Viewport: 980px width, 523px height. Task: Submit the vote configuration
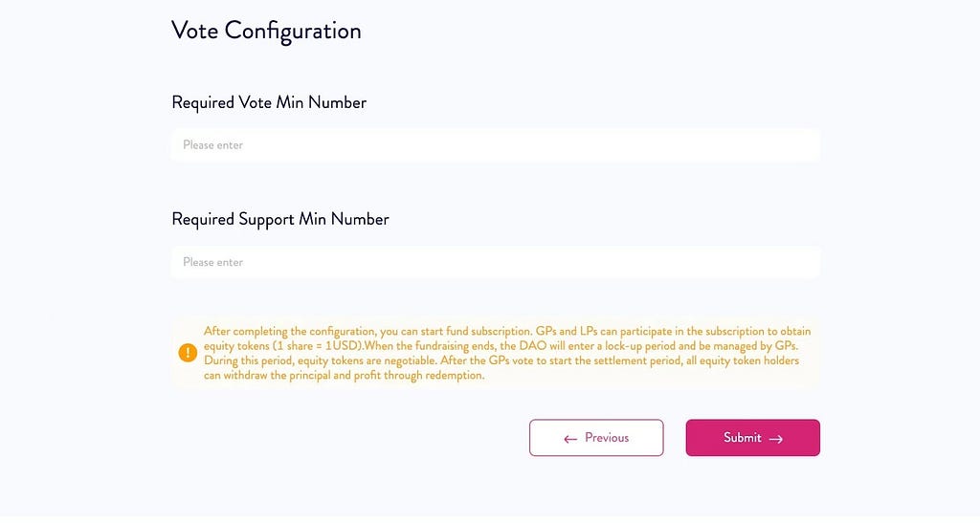point(752,438)
